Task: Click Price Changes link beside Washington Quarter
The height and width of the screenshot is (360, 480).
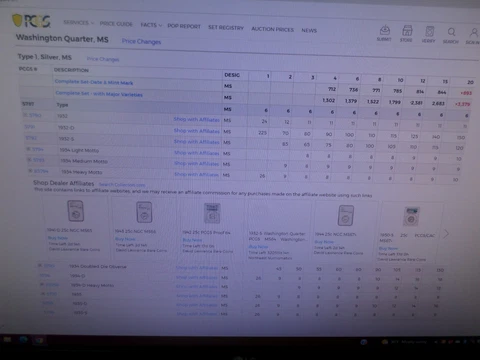Action: pyautogui.click(x=141, y=41)
